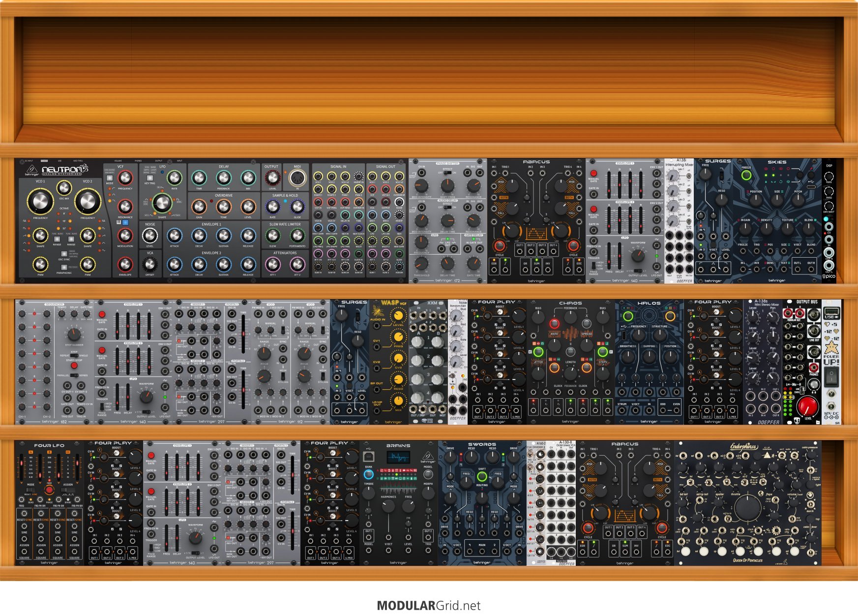Click the Halos Structure knob
This screenshot has height=616, width=858.
tap(659, 336)
